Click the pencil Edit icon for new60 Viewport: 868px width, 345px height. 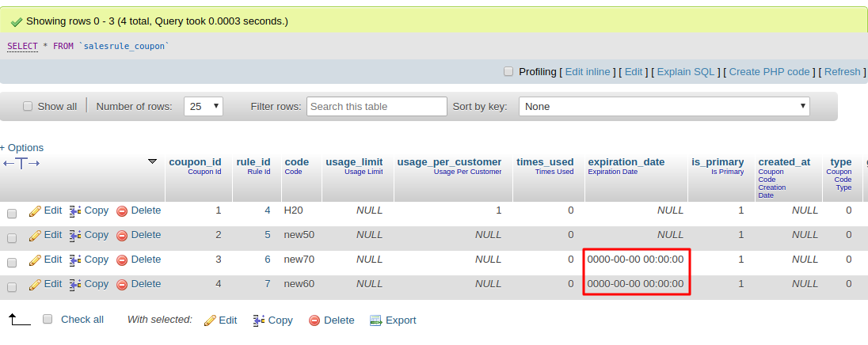(35, 285)
